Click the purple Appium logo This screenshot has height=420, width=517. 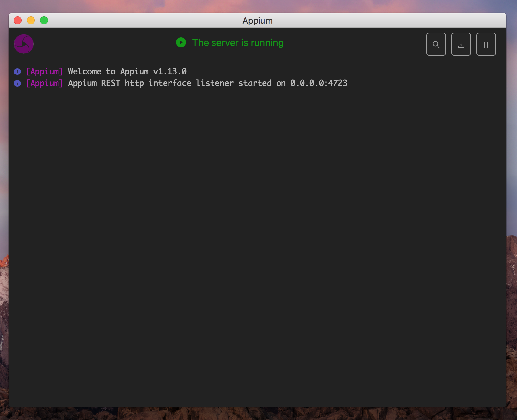[x=24, y=44]
